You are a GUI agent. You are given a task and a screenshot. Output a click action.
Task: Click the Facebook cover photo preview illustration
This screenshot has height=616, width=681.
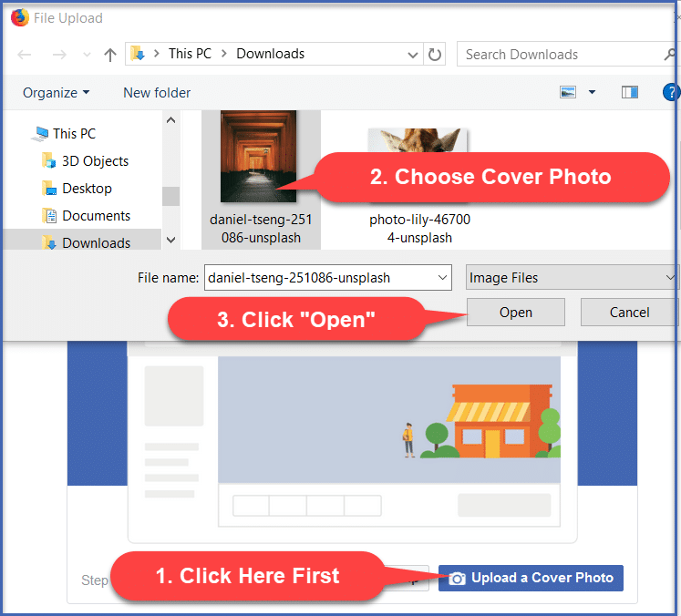(389, 420)
